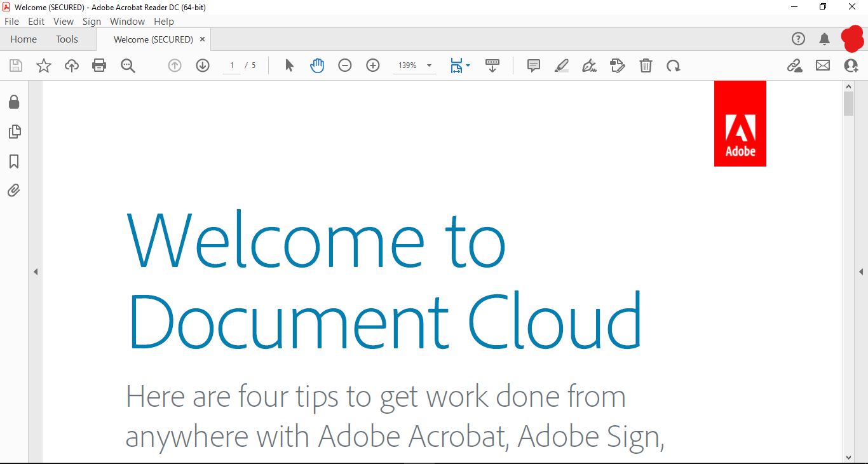Click the Read mode scrolling icon
Image resolution: width=868 pixels, height=464 pixels.
point(492,65)
